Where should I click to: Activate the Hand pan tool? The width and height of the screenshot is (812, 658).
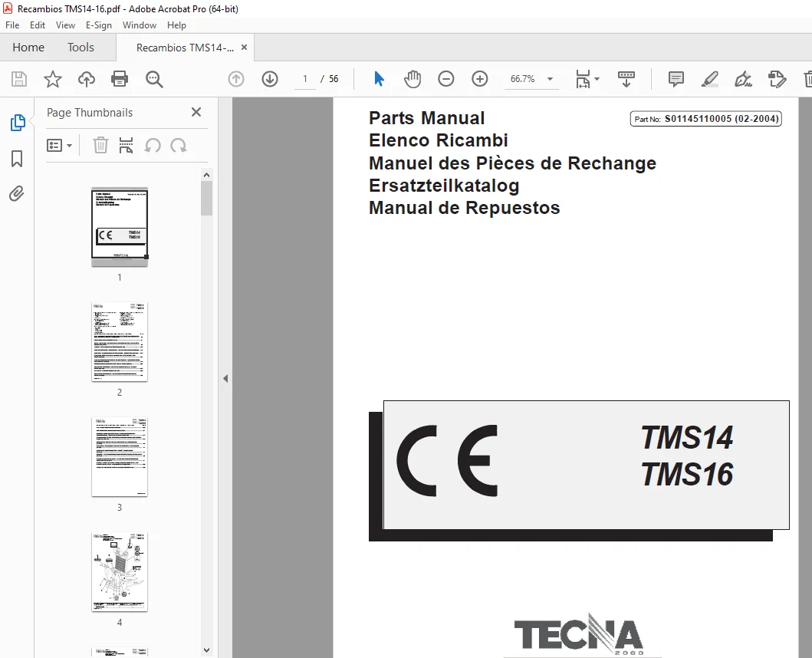coord(413,79)
